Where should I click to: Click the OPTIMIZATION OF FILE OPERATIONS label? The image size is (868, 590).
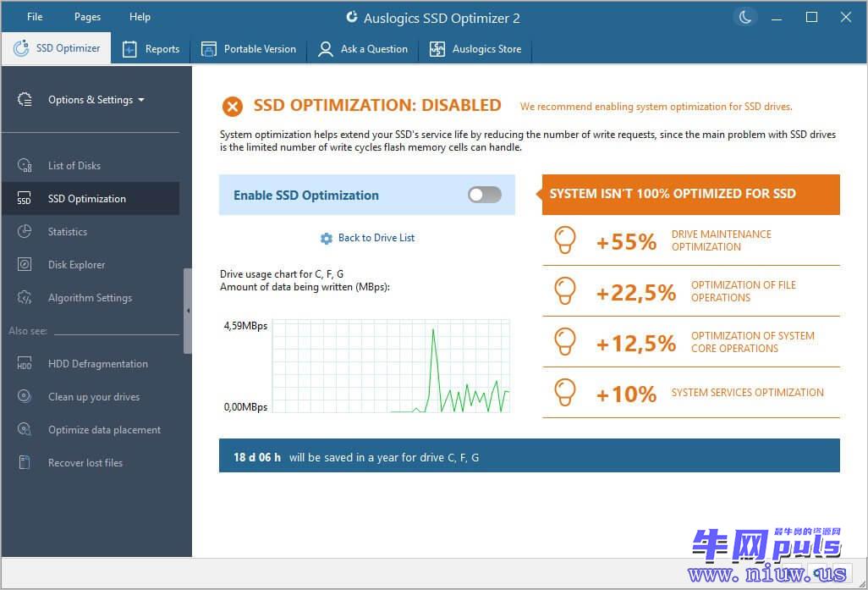point(744,291)
